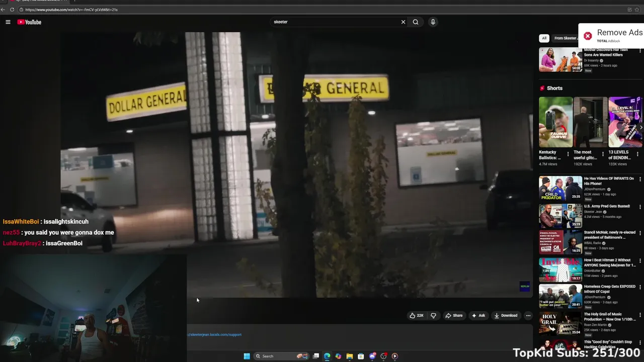Open options for 'He Has Videos OF INFANTS'
644x362 pixels.
pyautogui.click(x=640, y=179)
